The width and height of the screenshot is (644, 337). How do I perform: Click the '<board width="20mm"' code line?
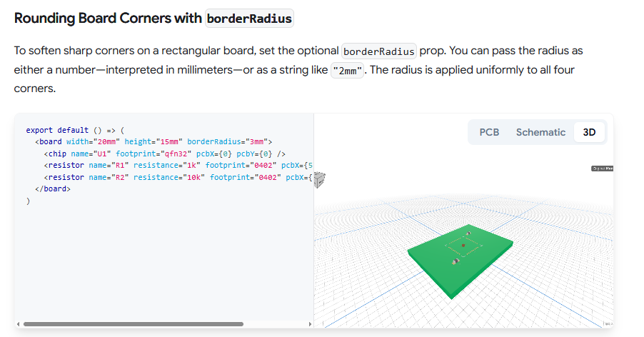pos(154,141)
